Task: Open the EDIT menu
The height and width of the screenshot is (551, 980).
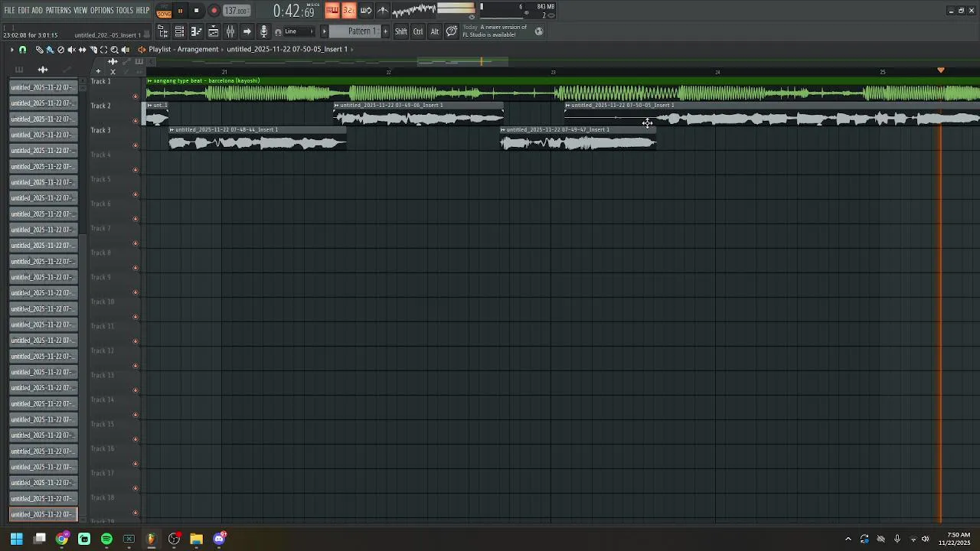Action: [24, 11]
